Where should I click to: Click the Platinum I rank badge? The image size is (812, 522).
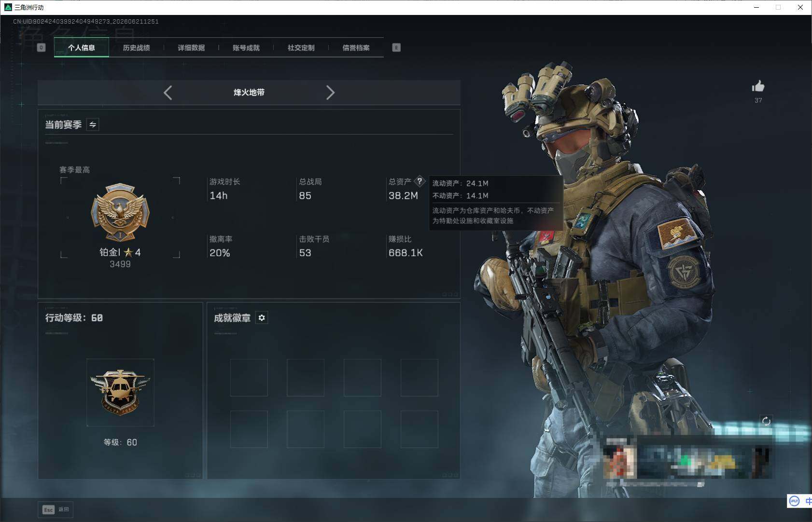(x=120, y=212)
